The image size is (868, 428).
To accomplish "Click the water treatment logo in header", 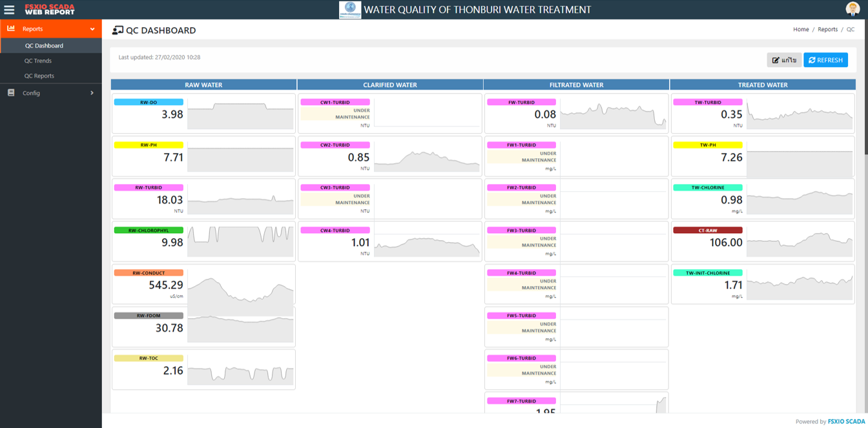I will 350,10.
